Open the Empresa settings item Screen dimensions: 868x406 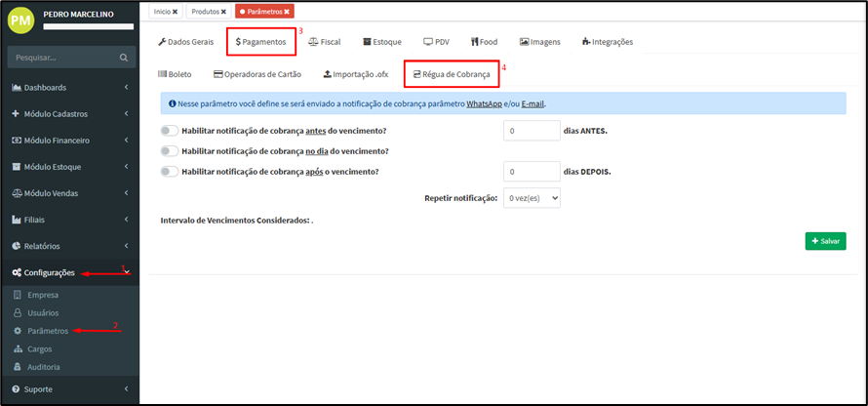[x=43, y=295]
